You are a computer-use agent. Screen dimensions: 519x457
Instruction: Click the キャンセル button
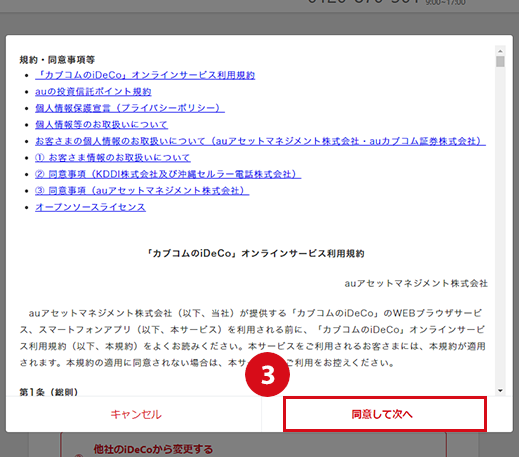point(136,414)
